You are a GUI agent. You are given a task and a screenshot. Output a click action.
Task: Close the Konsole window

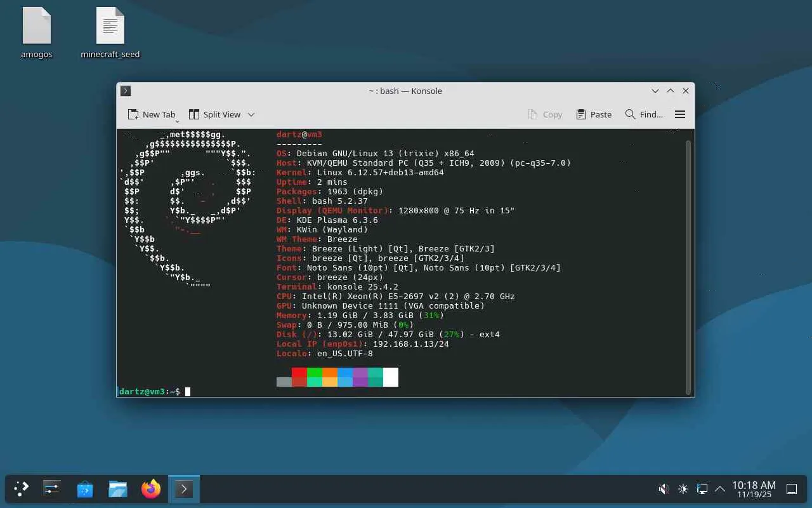click(686, 91)
